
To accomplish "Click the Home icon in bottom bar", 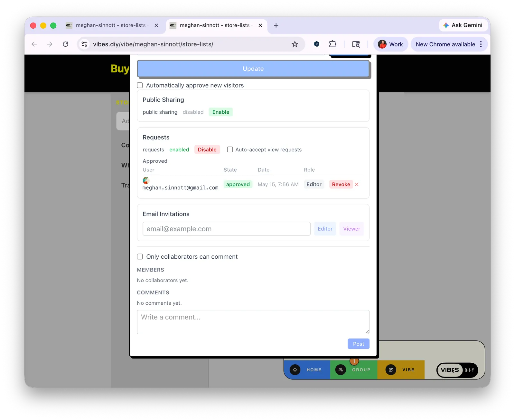I will 295,370.
